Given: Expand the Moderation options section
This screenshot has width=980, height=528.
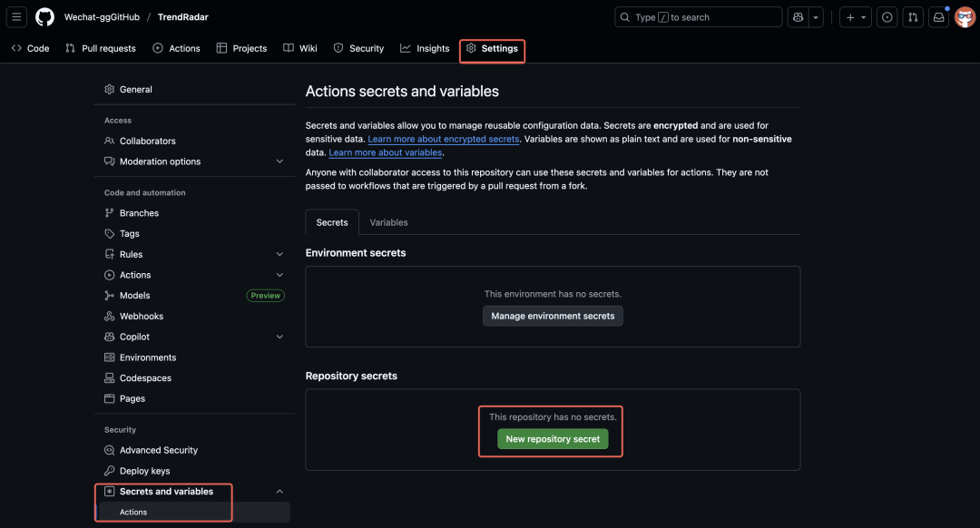Looking at the screenshot, I should [x=279, y=161].
